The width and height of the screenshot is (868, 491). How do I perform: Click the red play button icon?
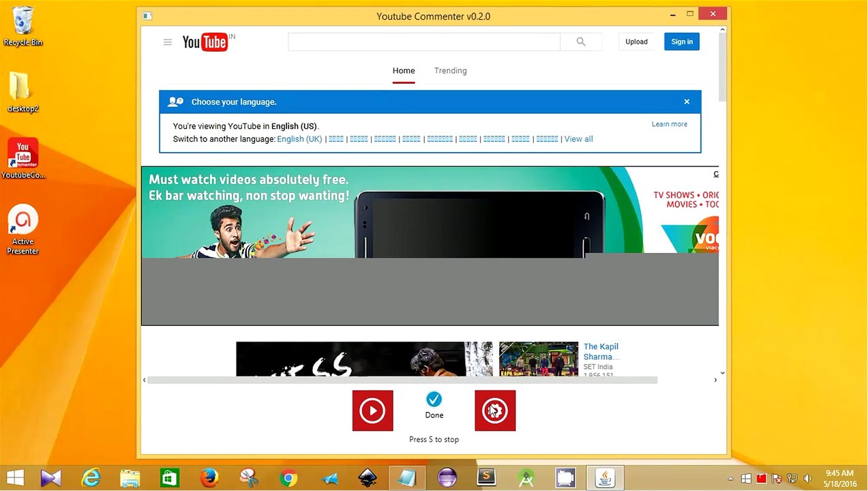point(372,411)
